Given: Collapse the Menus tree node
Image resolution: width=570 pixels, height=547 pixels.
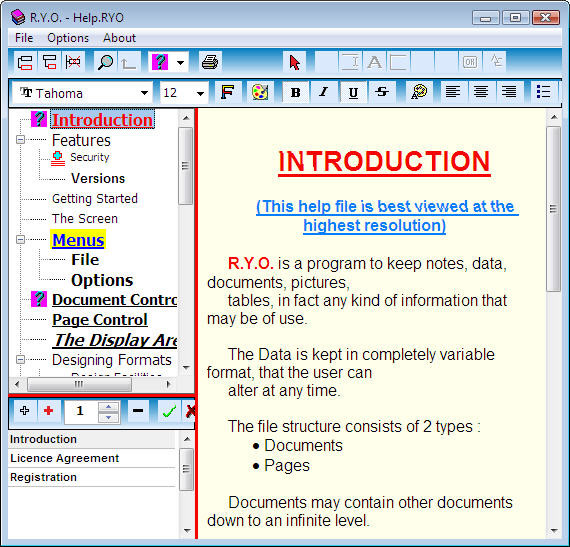Looking at the screenshot, I should point(21,239).
